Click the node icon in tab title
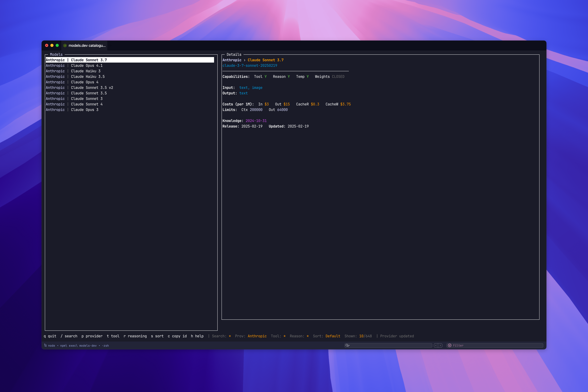Viewport: 588px width, 392px height. coord(65,45)
